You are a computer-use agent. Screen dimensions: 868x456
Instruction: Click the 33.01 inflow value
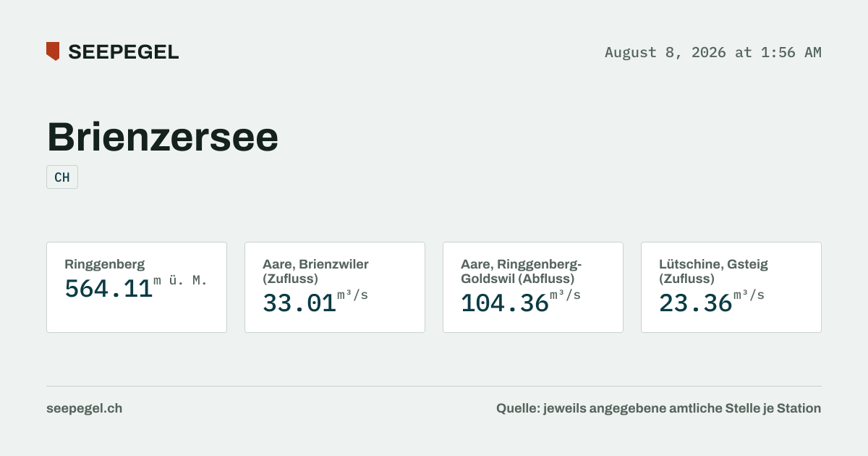tap(299, 303)
